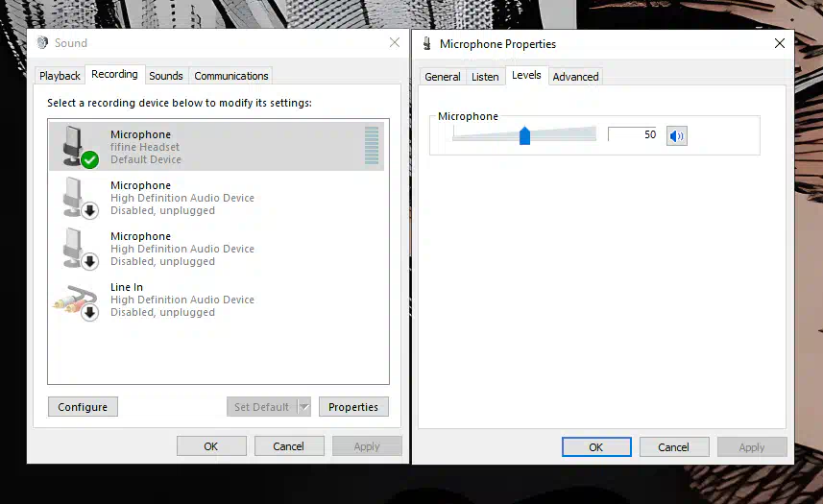Click Cancel in Microphone Properties

[674, 447]
